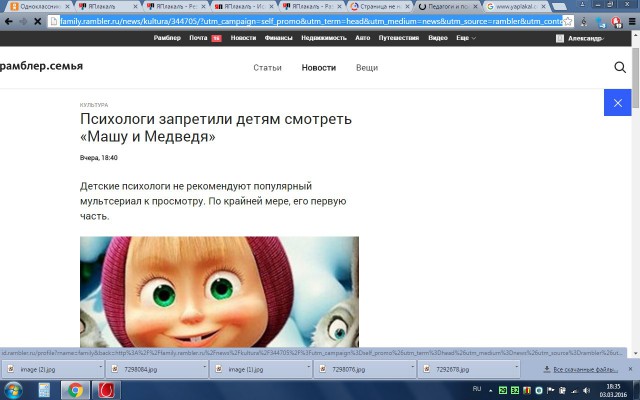Screen dimensions: 640x400
Task: Bookmark this page with the star icon
Action: click(568, 22)
